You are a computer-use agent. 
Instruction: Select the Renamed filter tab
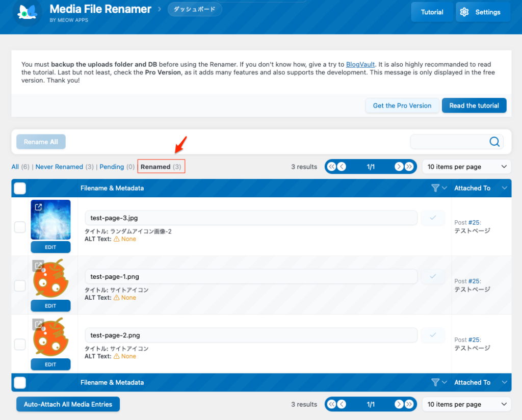(x=155, y=167)
